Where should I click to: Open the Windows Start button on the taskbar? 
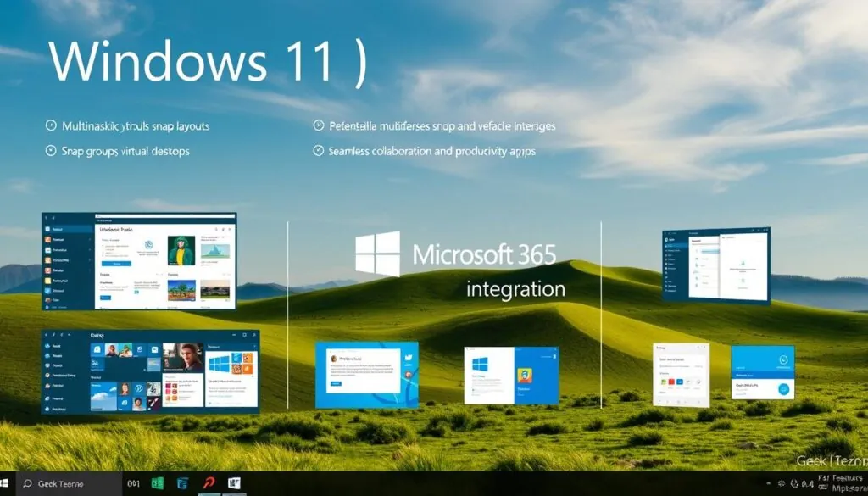tap(5, 483)
